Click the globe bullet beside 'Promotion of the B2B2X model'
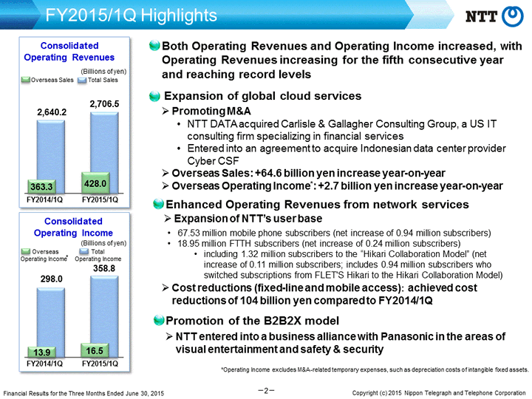This screenshot has height=399, width=532. [x=158, y=320]
